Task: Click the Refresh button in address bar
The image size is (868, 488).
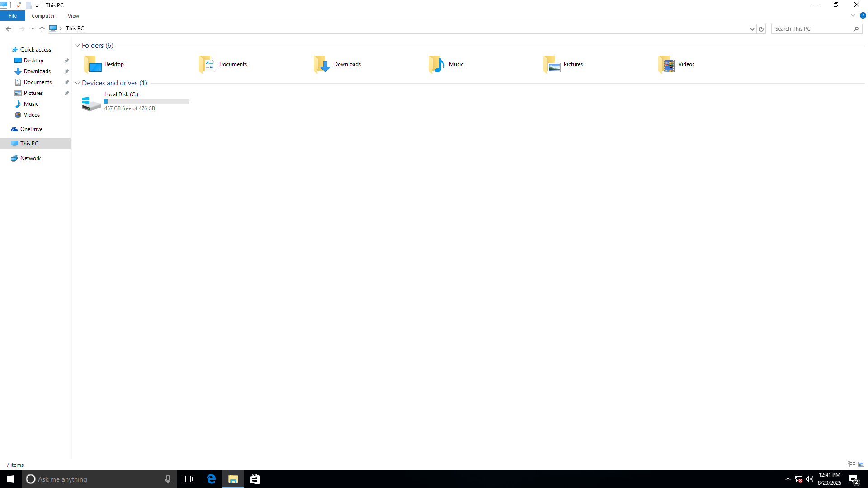Action: point(761,29)
